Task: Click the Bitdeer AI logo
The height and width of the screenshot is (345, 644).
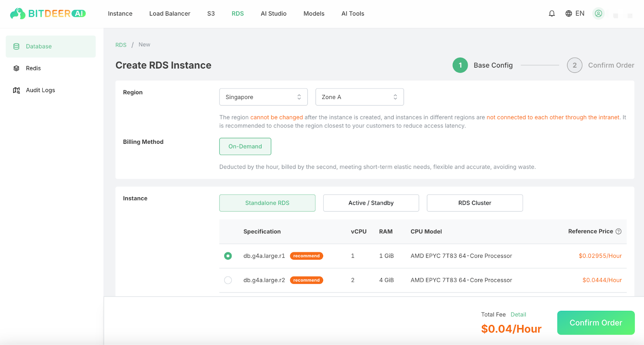Action: 47,14
